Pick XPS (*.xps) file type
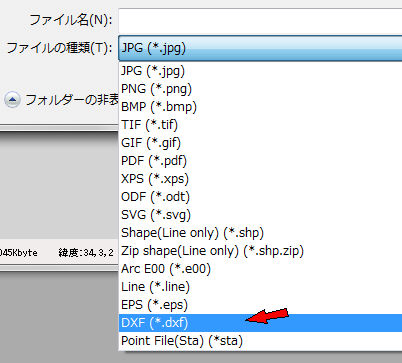This screenshot has width=402, height=363. point(260,179)
